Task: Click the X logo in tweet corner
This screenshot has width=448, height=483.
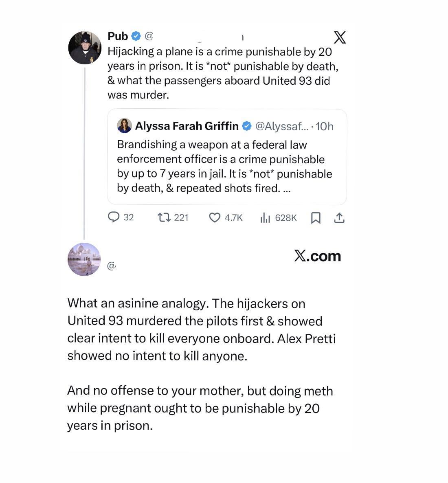Action: [x=340, y=37]
